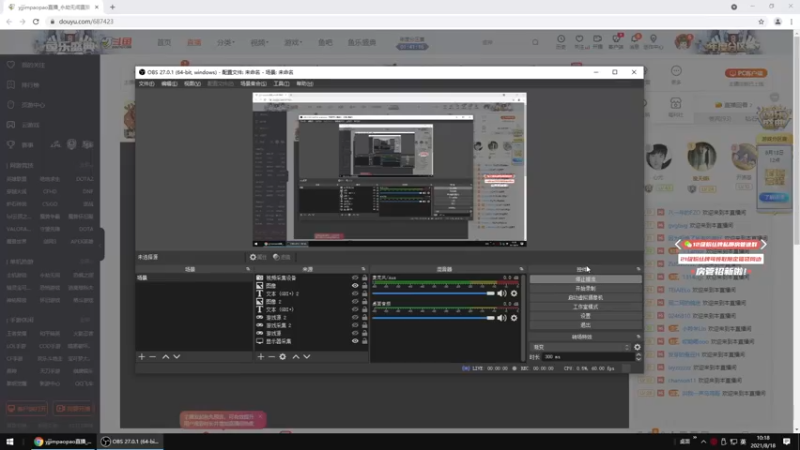
Task: Go back in Chrome browser history
Action: (9, 21)
